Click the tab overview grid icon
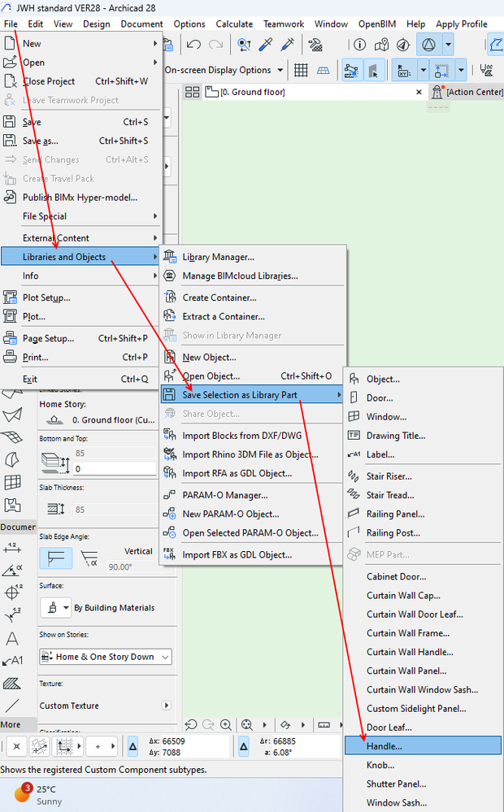Viewport: 504px width, 812px height. click(192, 92)
